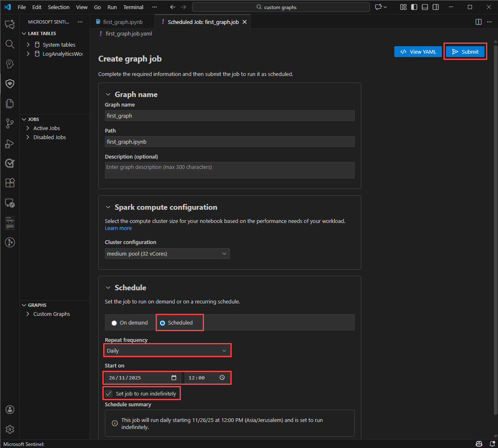Select the Scheduled radio option
The height and width of the screenshot is (448, 498).
(x=163, y=323)
